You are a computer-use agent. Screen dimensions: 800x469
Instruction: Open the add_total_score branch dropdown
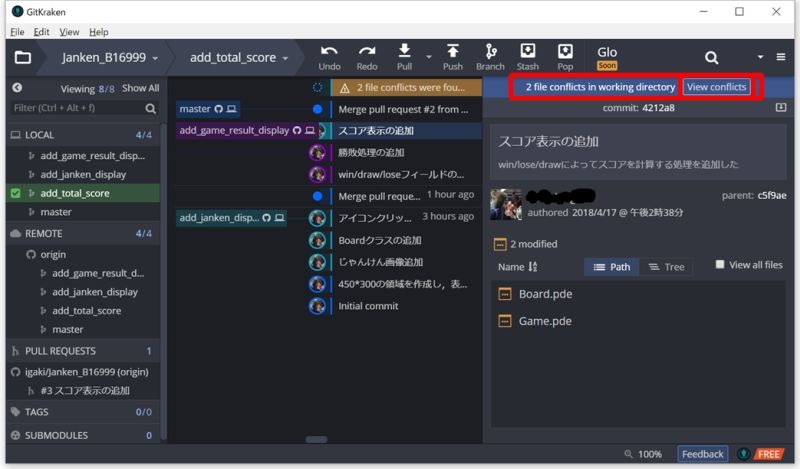click(239, 58)
